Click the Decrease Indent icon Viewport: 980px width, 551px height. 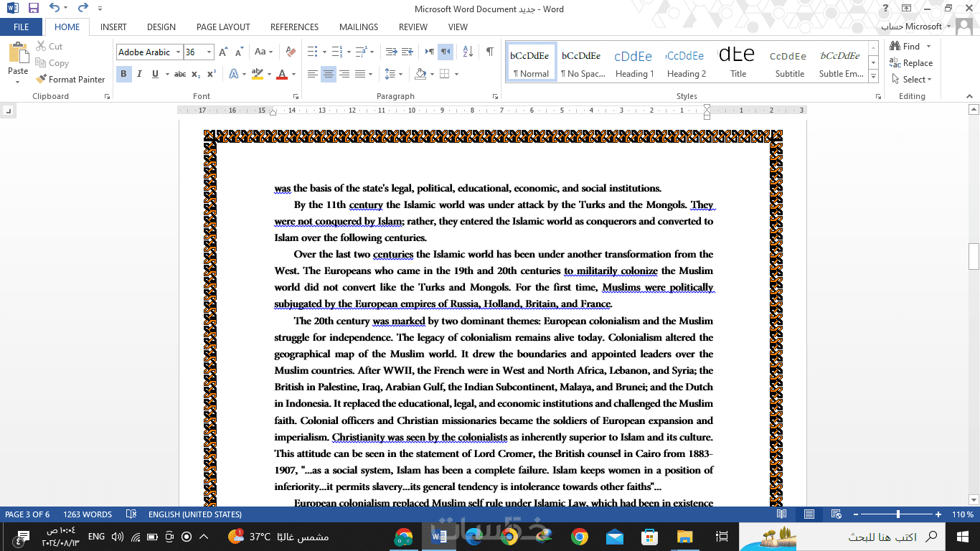(391, 52)
